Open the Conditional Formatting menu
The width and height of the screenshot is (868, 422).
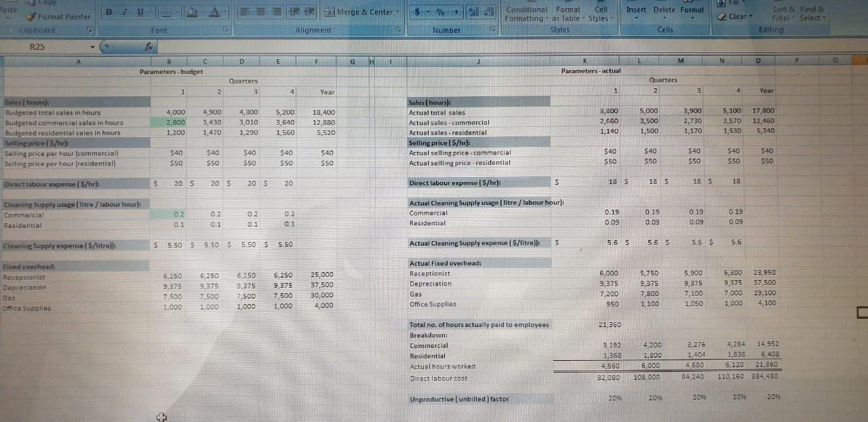[526, 14]
